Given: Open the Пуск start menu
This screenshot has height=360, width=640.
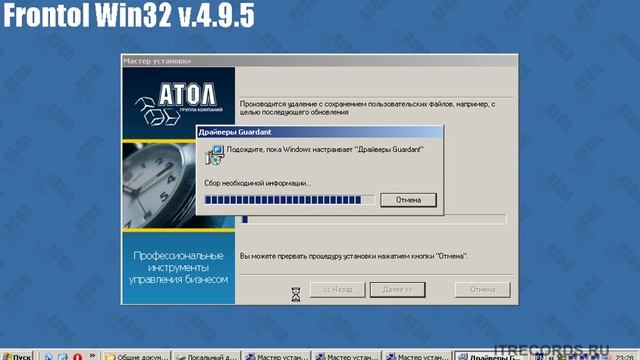Looking at the screenshot, I should click(x=17, y=356).
